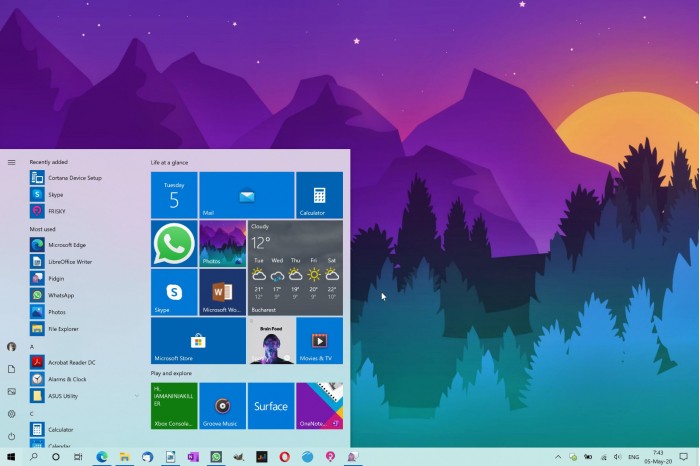Open the Opera browser in taskbar
700x466 pixels.
[x=284, y=457]
